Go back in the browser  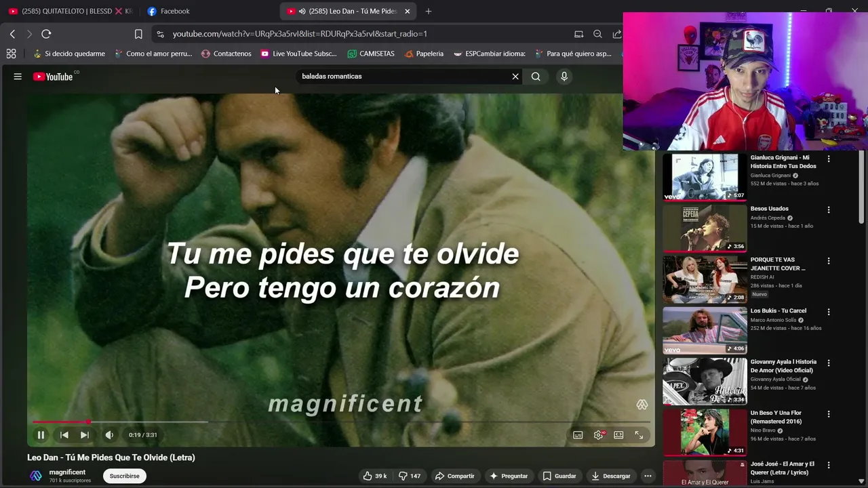[12, 34]
